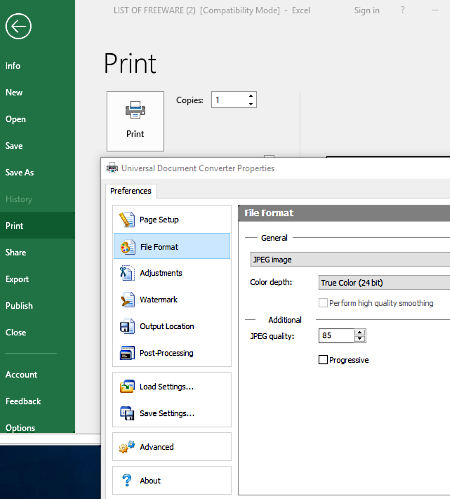
Task: Increase Copies with up arrow
Action: tap(251, 96)
